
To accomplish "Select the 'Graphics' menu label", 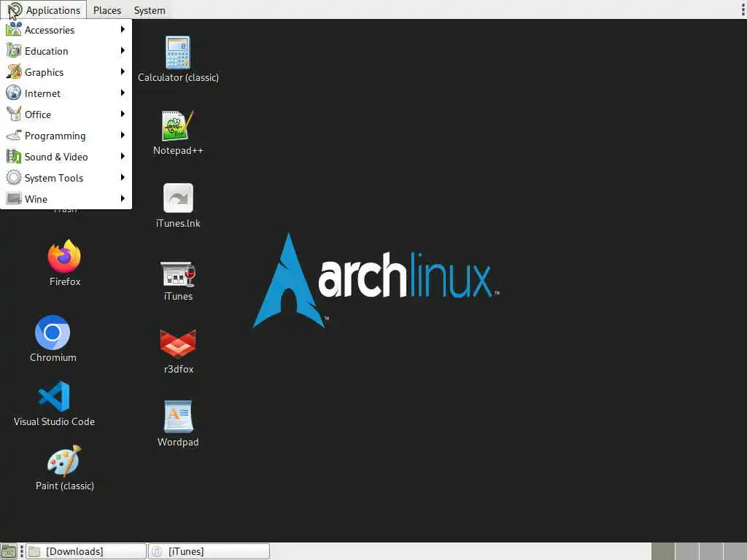I will [44, 72].
